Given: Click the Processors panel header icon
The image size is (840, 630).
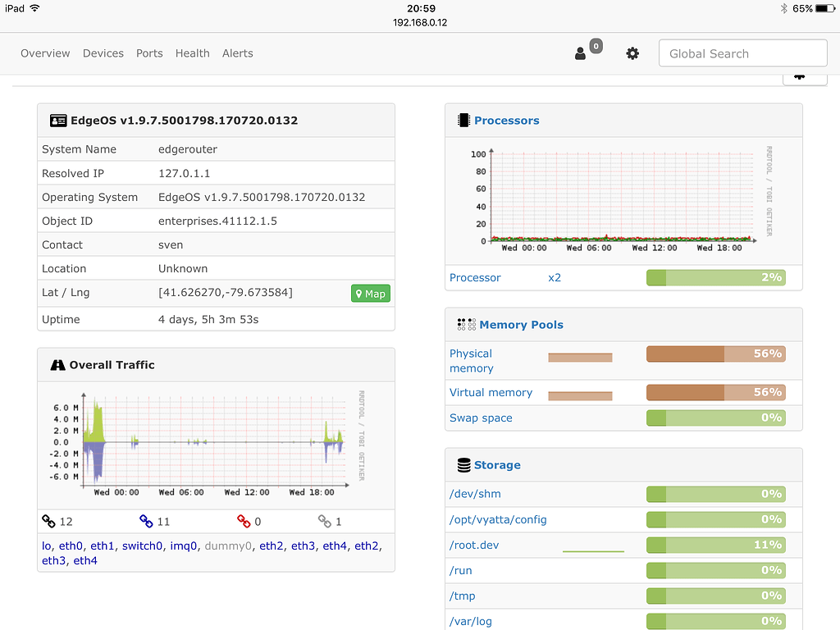Looking at the screenshot, I should pyautogui.click(x=462, y=120).
